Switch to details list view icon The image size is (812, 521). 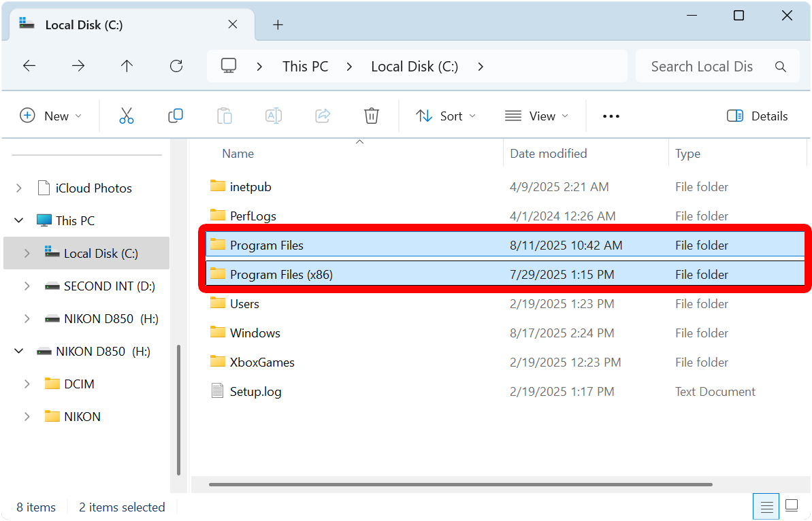point(766,506)
